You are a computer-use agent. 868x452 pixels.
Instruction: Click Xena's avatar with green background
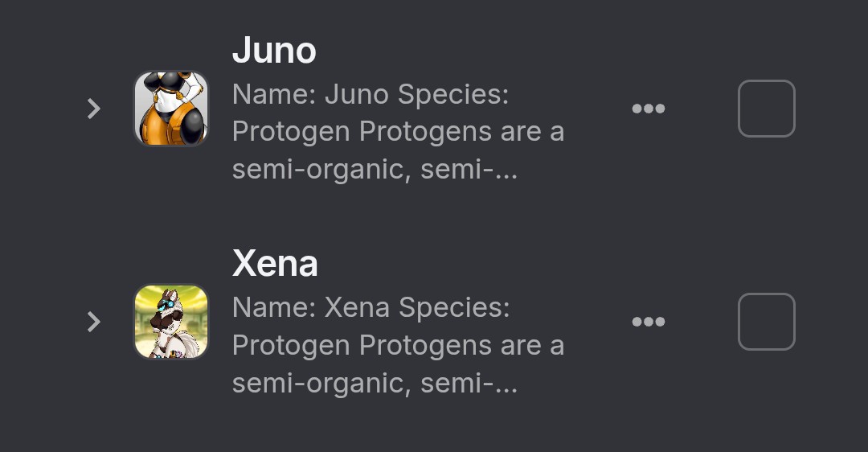click(172, 322)
